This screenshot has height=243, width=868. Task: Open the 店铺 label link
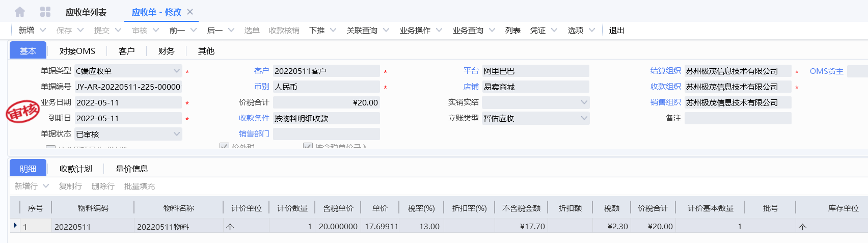coord(471,87)
